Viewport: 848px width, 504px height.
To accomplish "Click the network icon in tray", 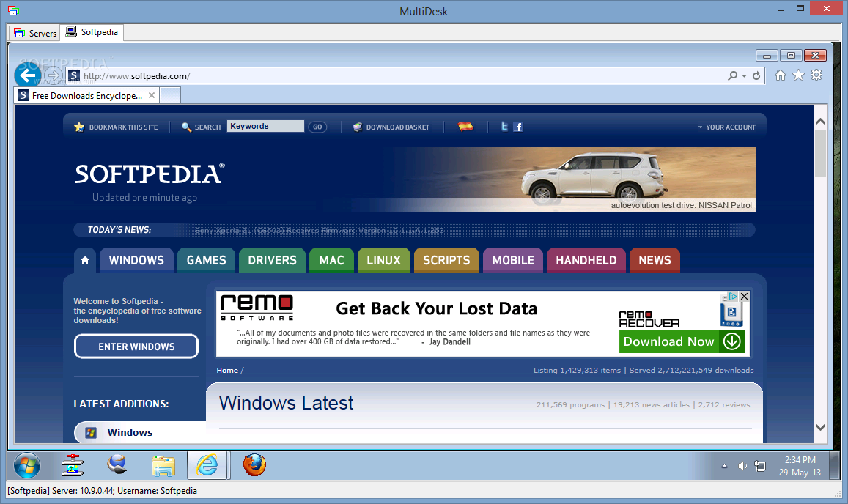I will click(760, 466).
